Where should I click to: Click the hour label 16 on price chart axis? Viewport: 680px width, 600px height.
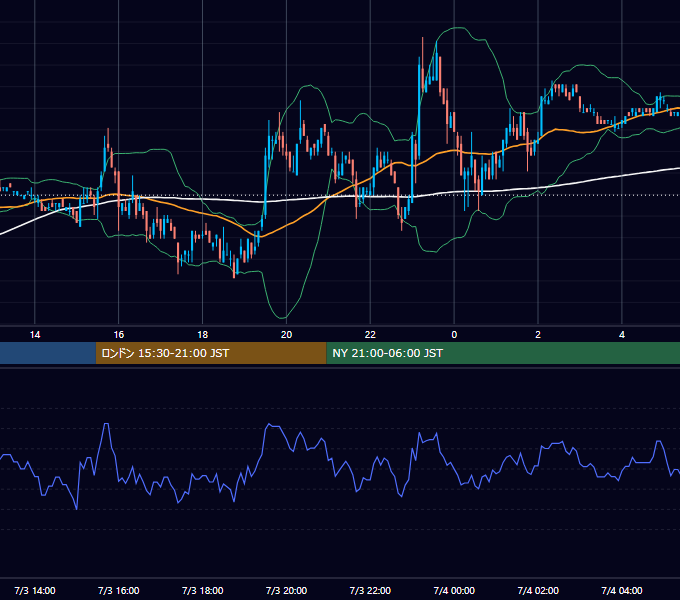(x=118, y=335)
